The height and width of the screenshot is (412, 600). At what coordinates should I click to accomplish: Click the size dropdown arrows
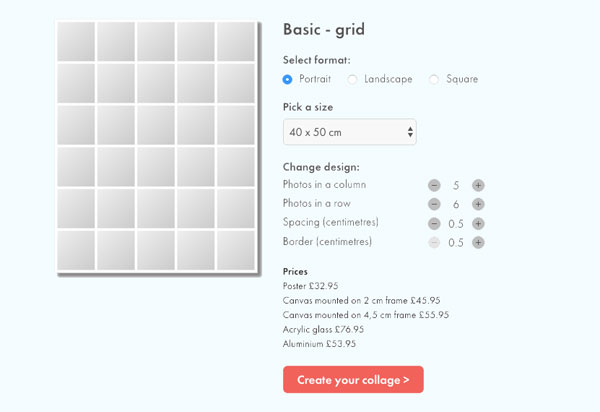tap(410, 132)
